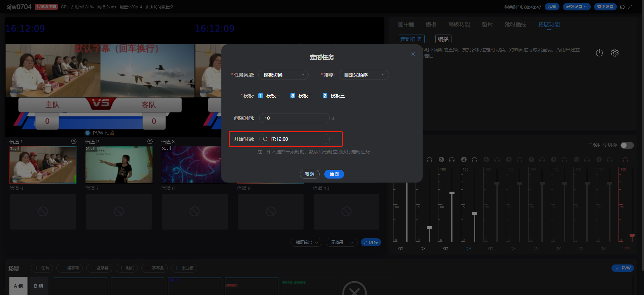Click the target icon next to 信道 1
Viewport: 644px width, 295px height.
click(74, 142)
